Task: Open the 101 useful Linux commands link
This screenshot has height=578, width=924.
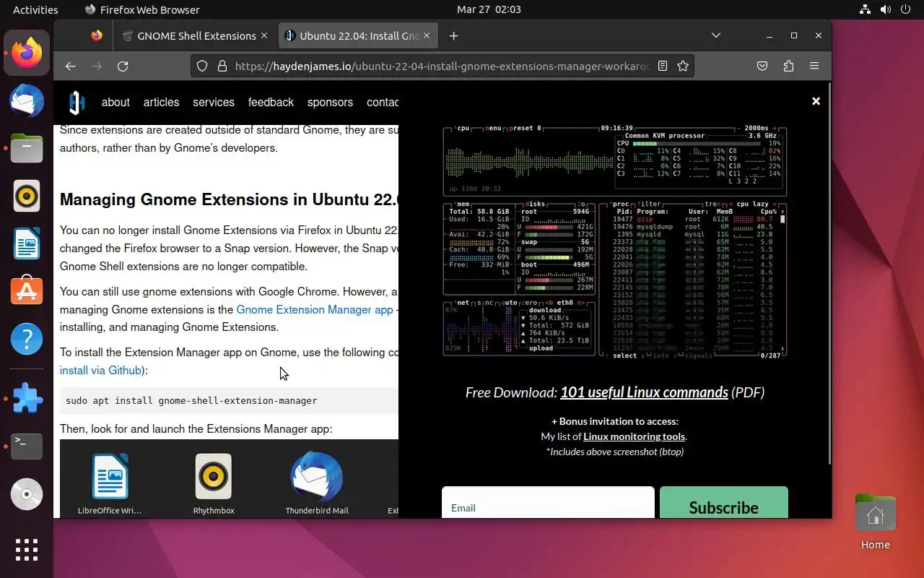Action: pyautogui.click(x=644, y=392)
